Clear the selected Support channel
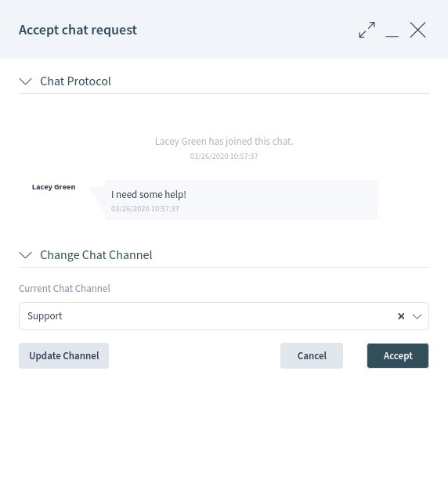448x479 pixels. 401,316
